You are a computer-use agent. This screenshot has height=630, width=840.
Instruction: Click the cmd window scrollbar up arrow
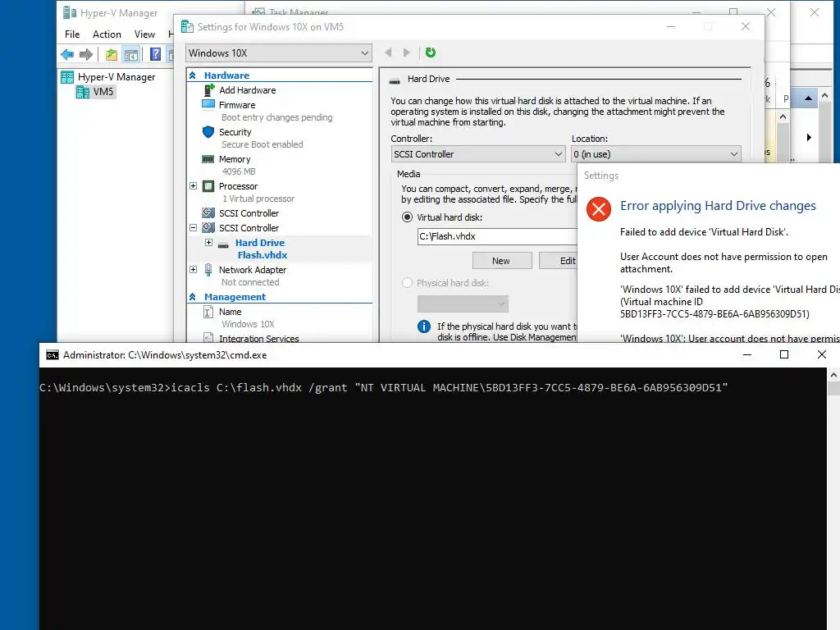coord(833,375)
